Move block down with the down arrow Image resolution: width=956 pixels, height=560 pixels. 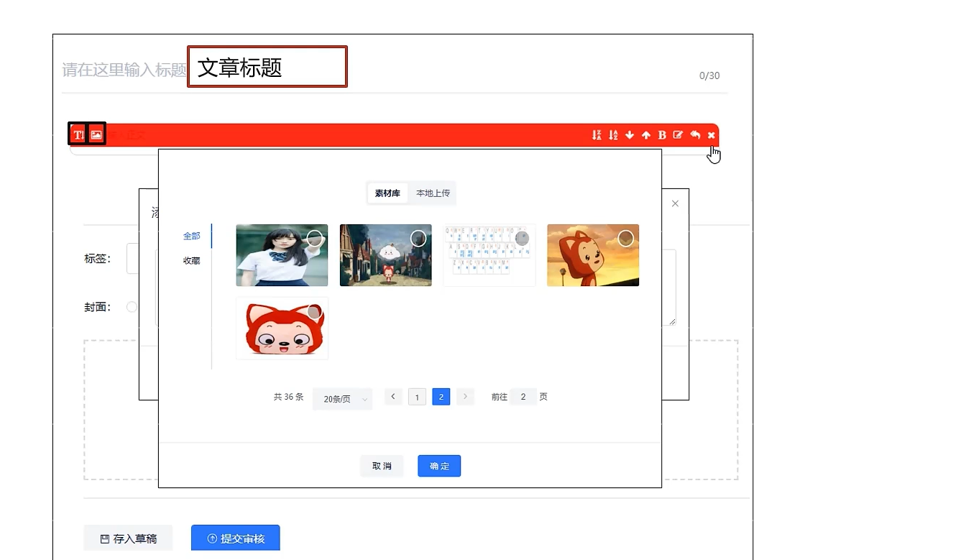coord(630,135)
